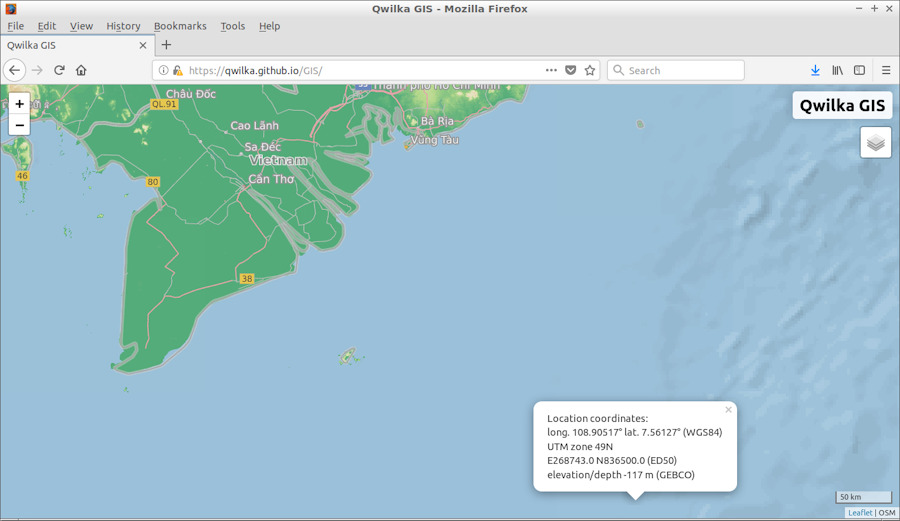Zoom in the map with plus button
900x521 pixels.
[x=20, y=104]
